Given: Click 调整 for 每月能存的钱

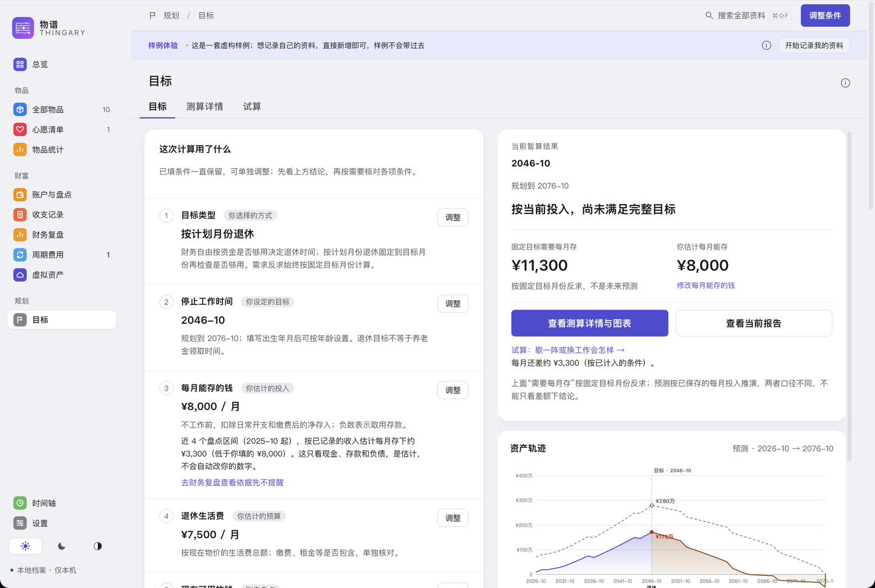Looking at the screenshot, I should click(453, 391).
